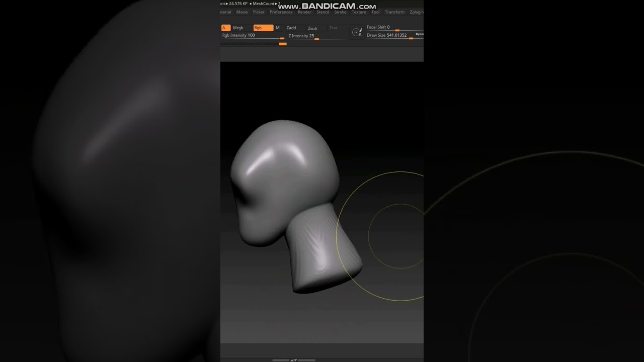This screenshot has width=644, height=362.
Task: Toggle the A button in the toolbar
Action: pyautogui.click(x=225, y=28)
